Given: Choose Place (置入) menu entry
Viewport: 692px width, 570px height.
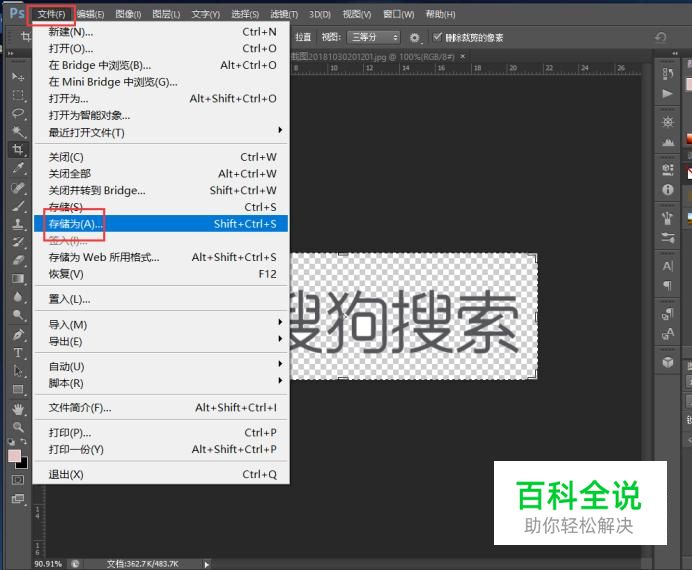Looking at the screenshot, I should pyautogui.click(x=161, y=300).
